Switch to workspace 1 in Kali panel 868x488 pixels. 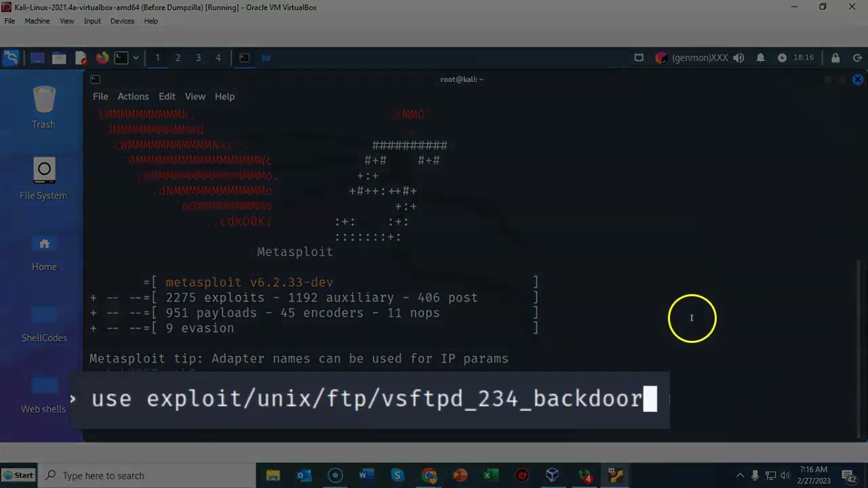tap(157, 58)
